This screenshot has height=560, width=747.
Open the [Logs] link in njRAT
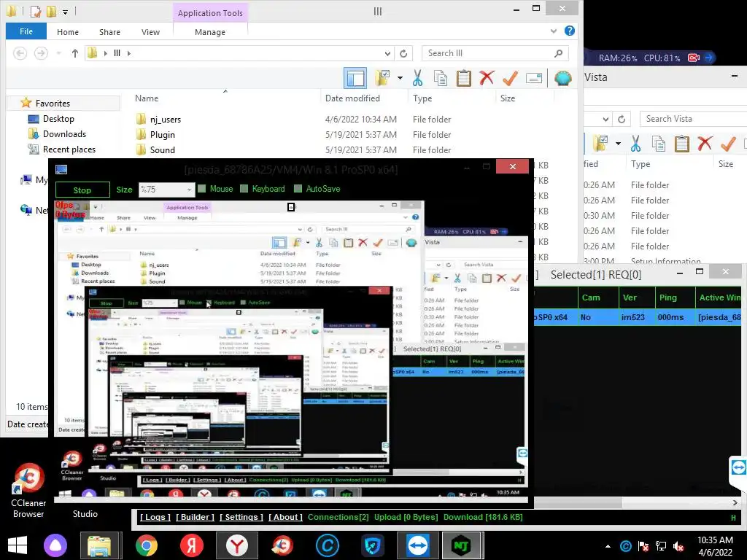(155, 517)
